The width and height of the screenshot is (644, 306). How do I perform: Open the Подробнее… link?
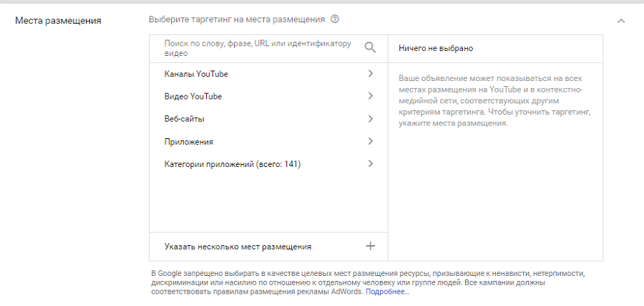387,292
